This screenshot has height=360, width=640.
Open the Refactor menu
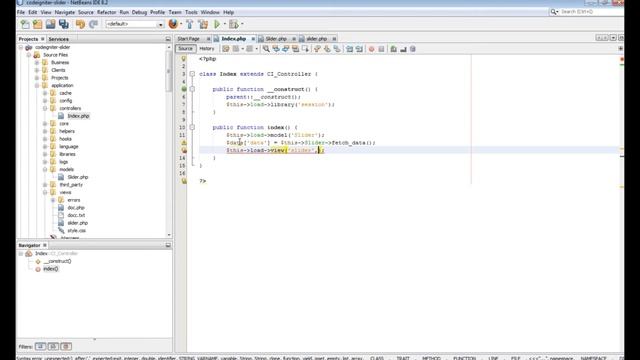click(107, 12)
